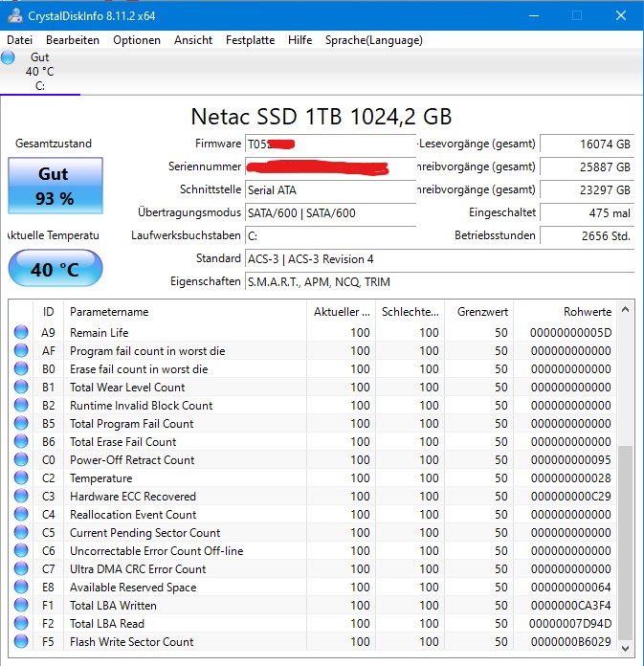Screen dimensions: 644x666
Task: Click the 40 °C temperature button
Action: pyautogui.click(x=56, y=269)
